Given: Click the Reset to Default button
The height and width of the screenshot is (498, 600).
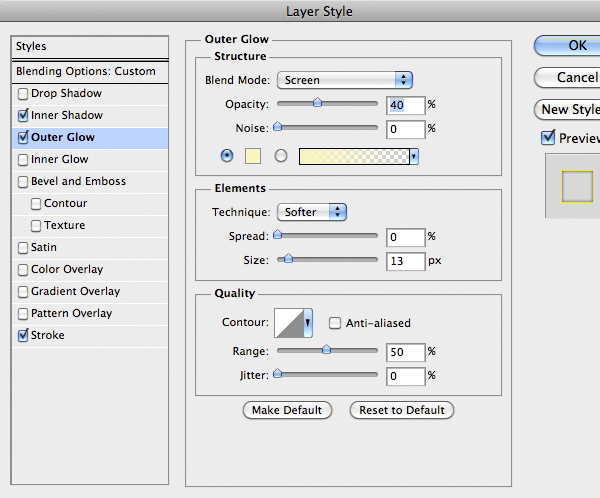Looking at the screenshot, I should [x=402, y=410].
